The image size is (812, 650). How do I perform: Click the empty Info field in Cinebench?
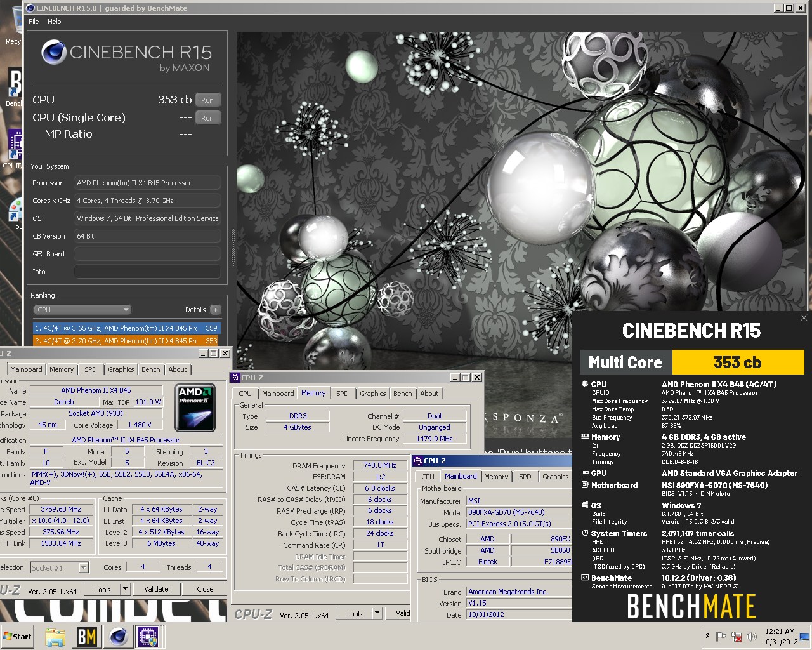pos(147,272)
